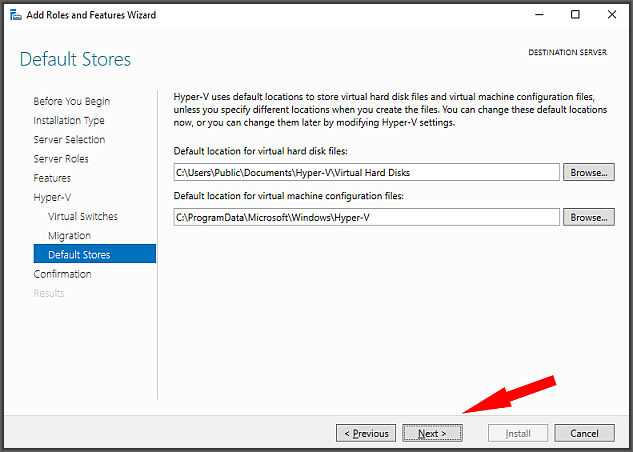Click the Add Roles and Features Wizard title icon

pyautogui.click(x=16, y=15)
